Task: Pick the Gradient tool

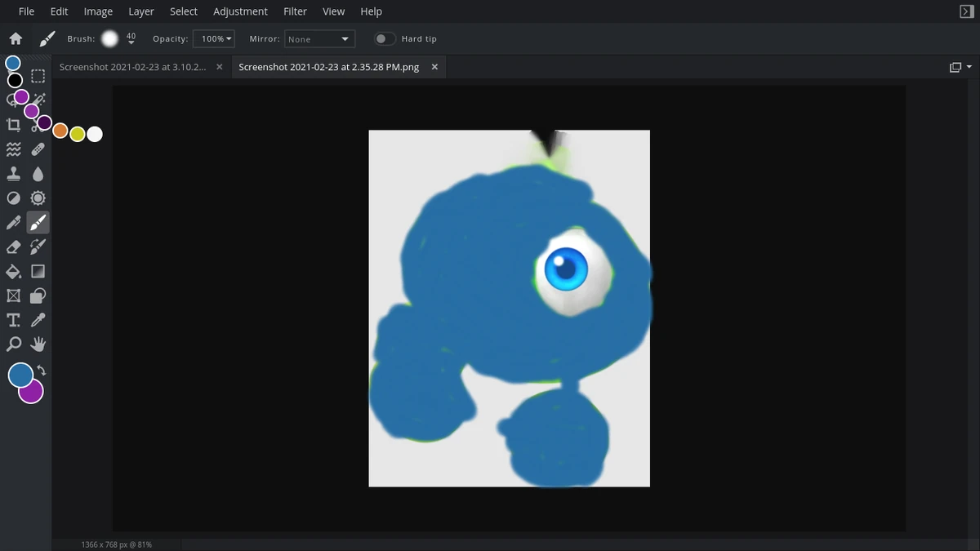Action: point(38,271)
